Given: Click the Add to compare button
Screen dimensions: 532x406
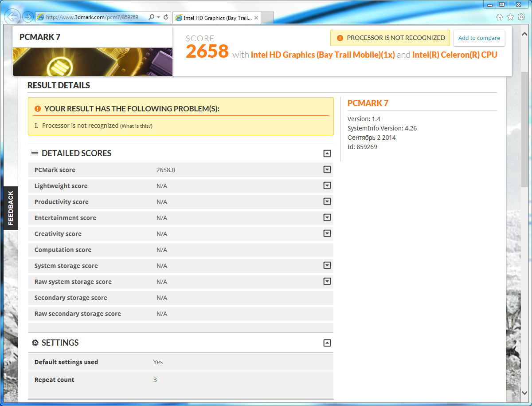Looking at the screenshot, I should pos(479,38).
